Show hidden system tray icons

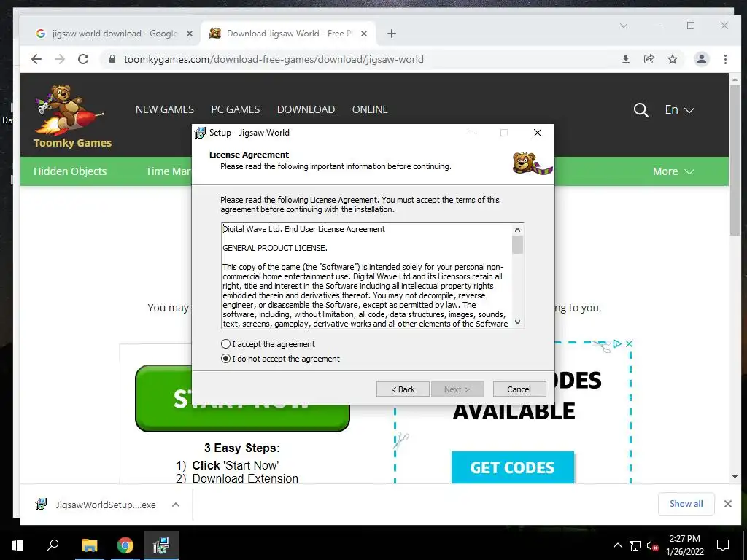[617, 545]
